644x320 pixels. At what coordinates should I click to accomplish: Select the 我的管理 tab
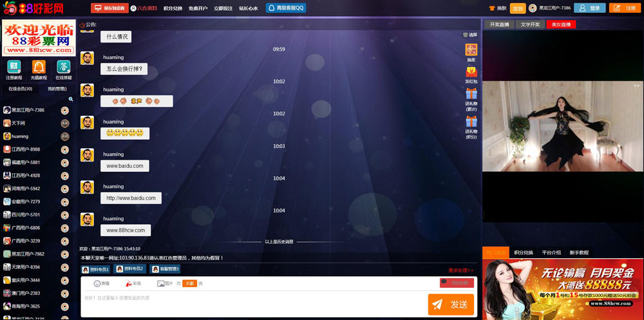57,89
